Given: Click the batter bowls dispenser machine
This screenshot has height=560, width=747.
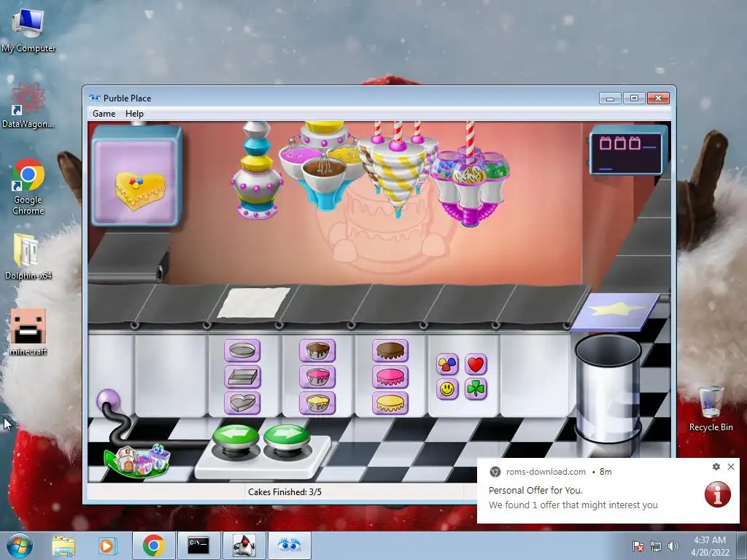Looking at the screenshot, I should coord(324,166).
